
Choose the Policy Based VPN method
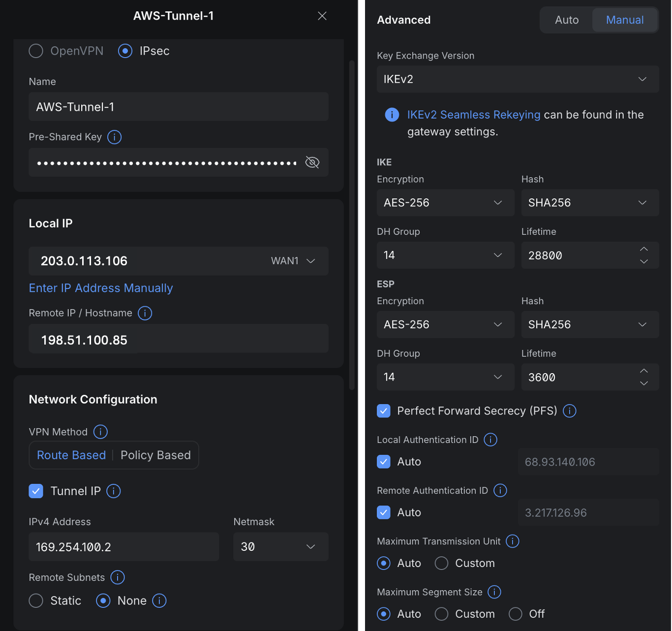pos(155,455)
